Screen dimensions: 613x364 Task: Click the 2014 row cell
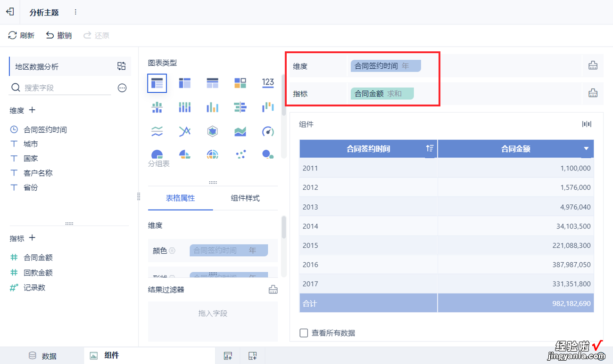[x=368, y=226]
